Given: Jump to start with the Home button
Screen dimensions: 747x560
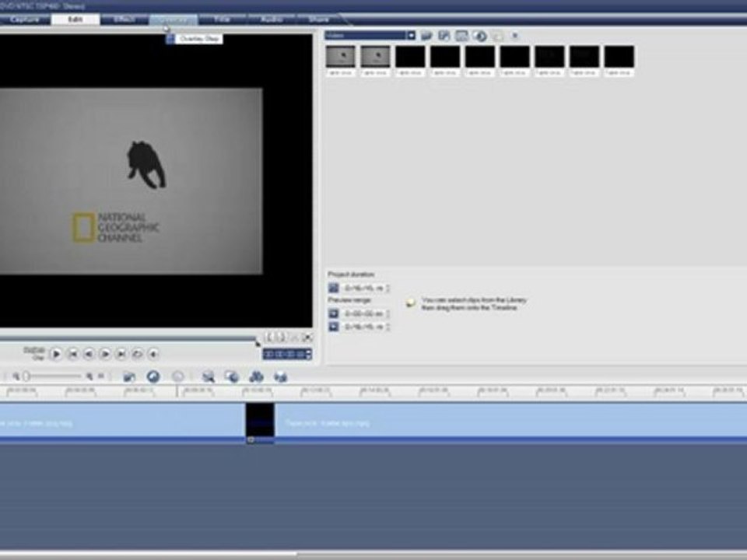Looking at the screenshot, I should click(x=72, y=354).
